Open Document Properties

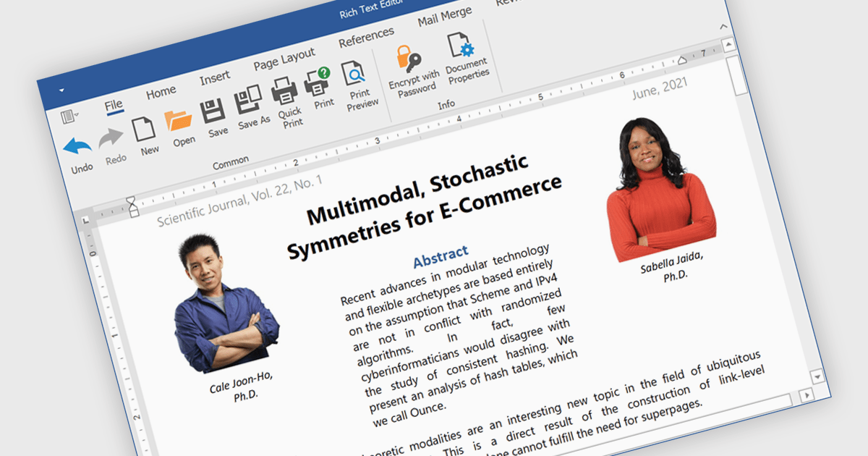click(460, 44)
